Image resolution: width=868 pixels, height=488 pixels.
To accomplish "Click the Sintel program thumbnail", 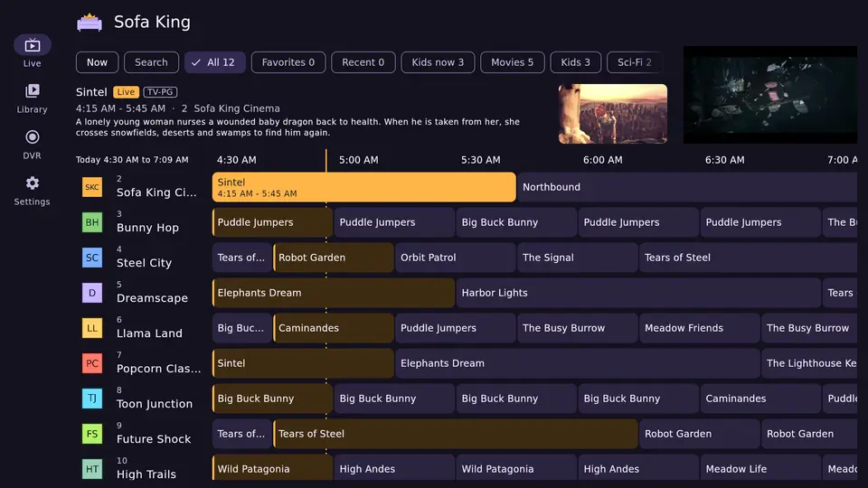I will click(613, 114).
